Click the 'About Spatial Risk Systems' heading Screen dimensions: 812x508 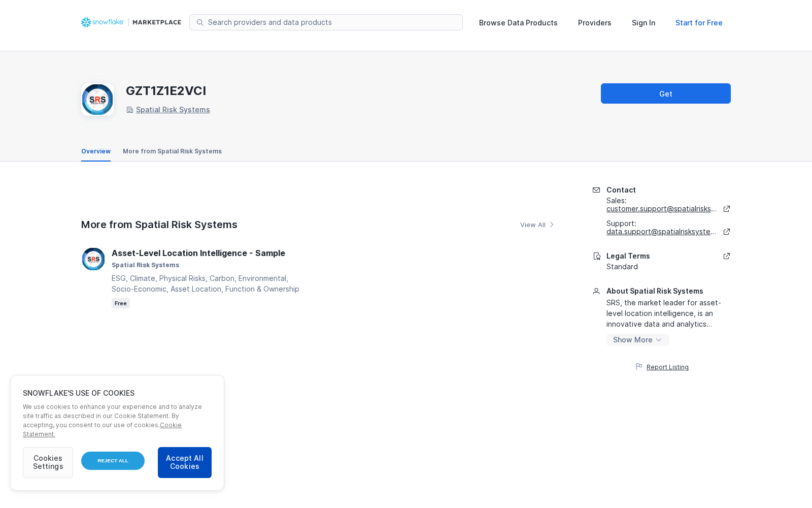655,291
